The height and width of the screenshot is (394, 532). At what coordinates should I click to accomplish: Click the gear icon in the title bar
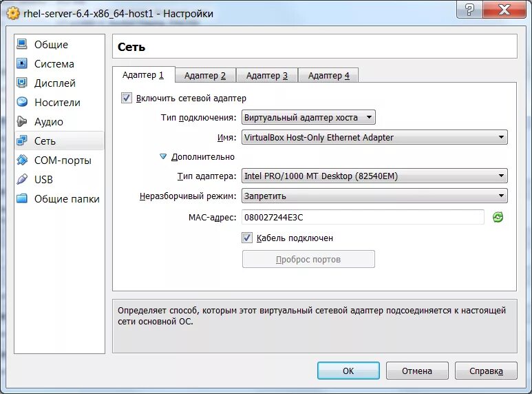(x=13, y=14)
